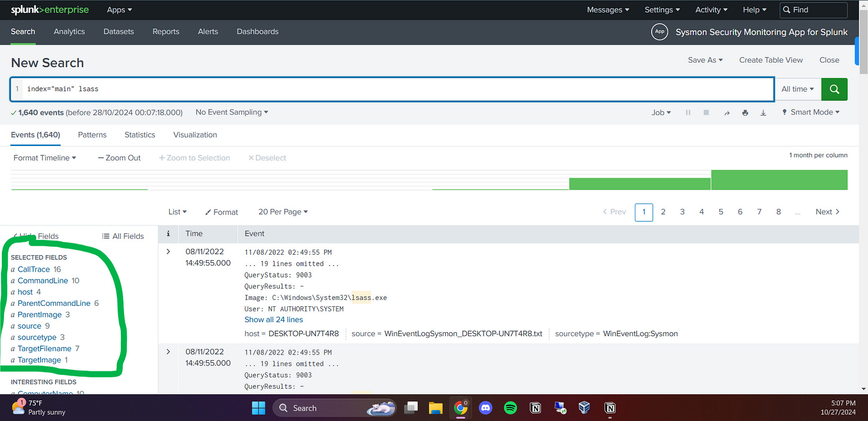Pause the search job
The width and height of the screenshot is (868, 421).
click(688, 113)
